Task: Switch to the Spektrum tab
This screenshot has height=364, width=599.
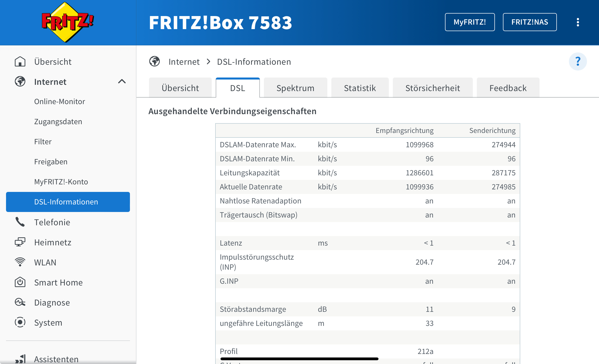Action: pyautogui.click(x=295, y=88)
